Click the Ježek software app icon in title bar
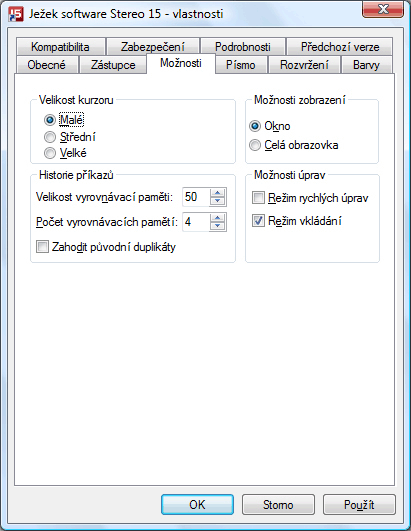411x531 pixels. pyautogui.click(x=16, y=14)
